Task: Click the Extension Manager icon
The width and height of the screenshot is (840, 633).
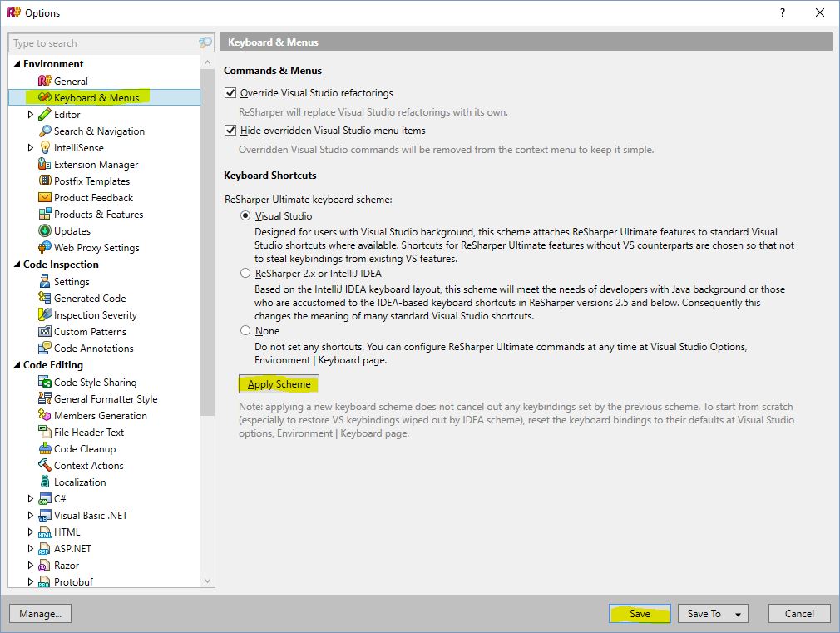Action: [x=44, y=164]
